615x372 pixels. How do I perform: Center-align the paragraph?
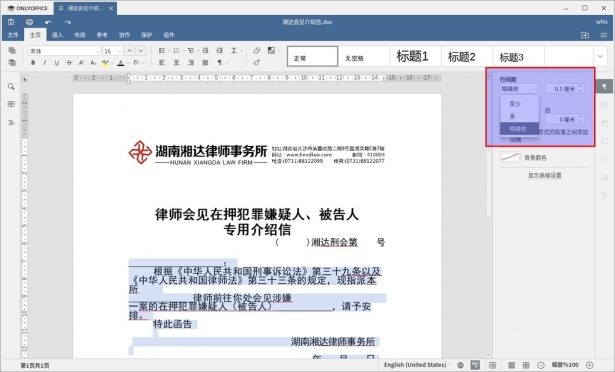[176, 62]
